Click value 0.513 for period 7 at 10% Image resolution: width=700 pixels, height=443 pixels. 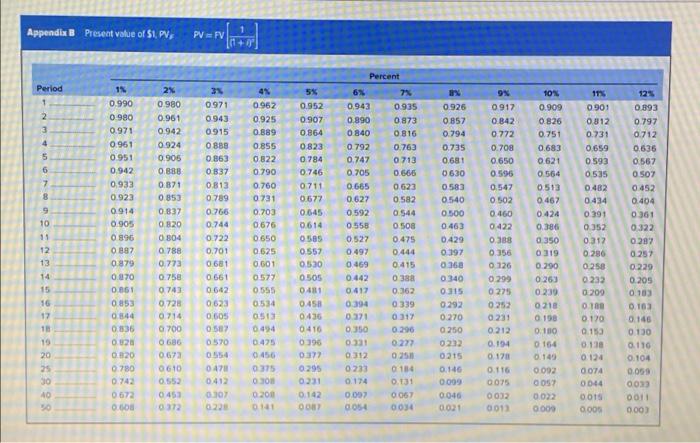click(549, 188)
